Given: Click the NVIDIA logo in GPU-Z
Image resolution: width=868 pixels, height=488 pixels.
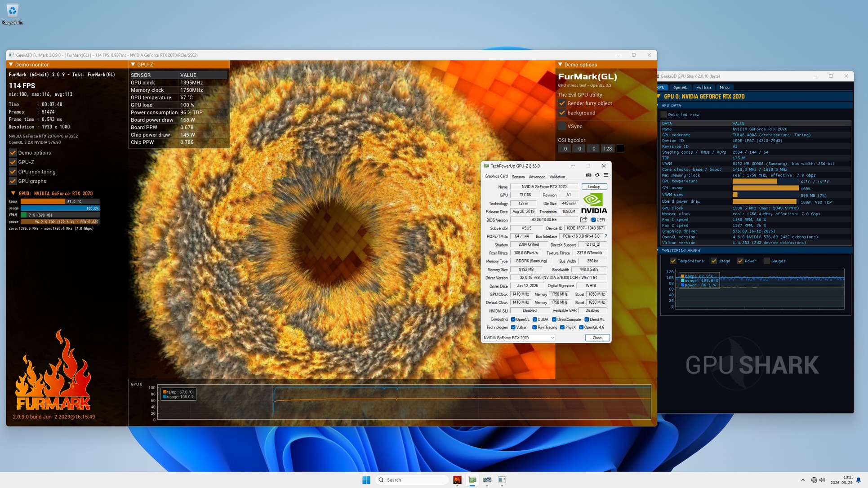Looking at the screenshot, I should pos(594,204).
